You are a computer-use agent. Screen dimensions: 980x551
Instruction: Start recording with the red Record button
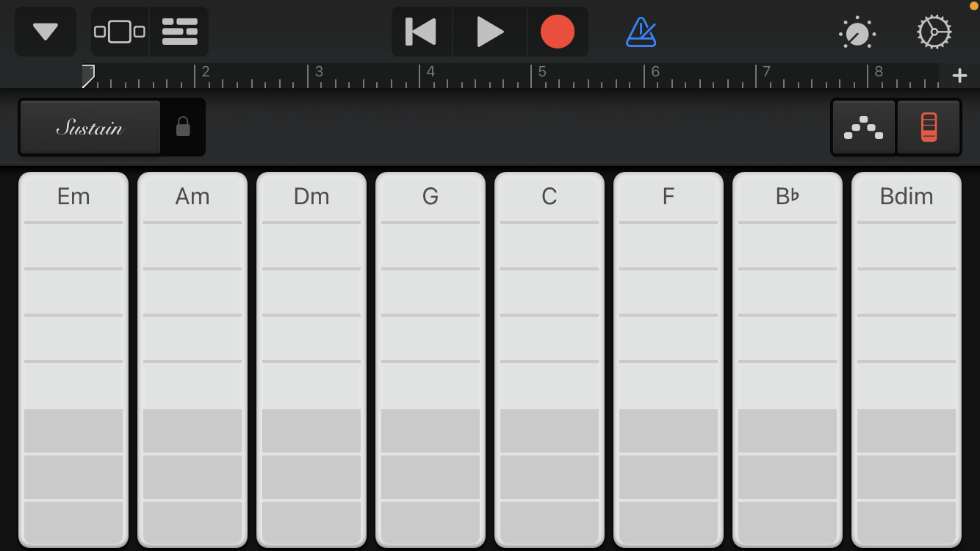click(558, 32)
